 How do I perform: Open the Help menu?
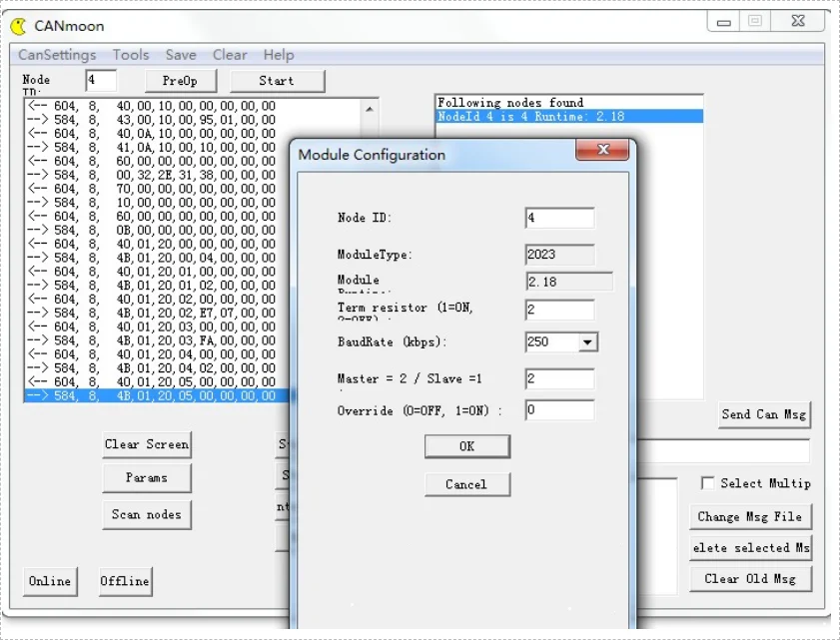coord(279,55)
